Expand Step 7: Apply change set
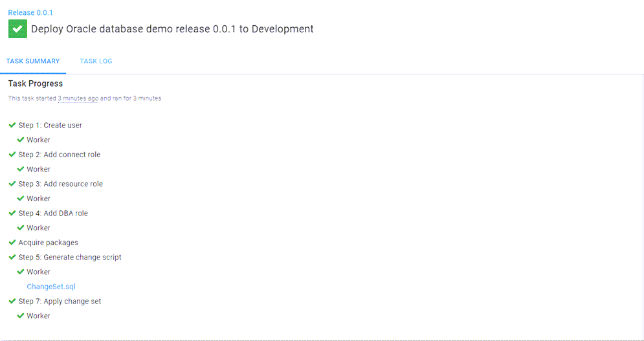Image resolution: width=644 pixels, height=341 pixels. point(60,302)
